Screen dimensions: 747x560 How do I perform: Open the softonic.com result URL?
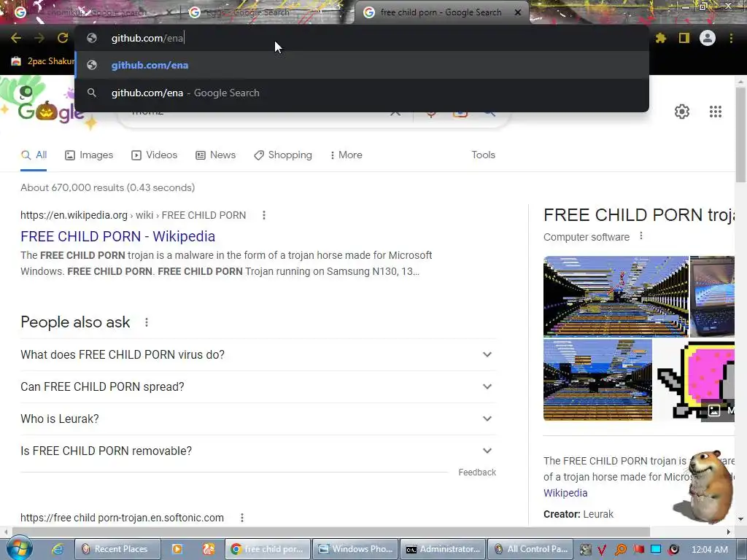(x=122, y=518)
